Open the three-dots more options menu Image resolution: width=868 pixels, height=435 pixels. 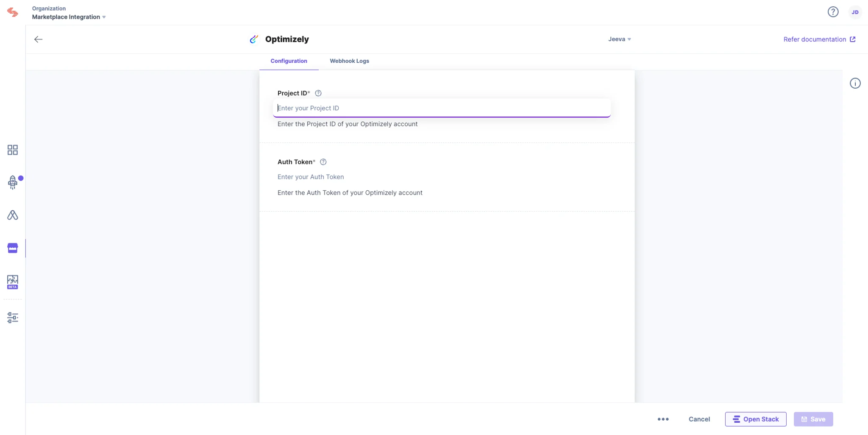coord(663,419)
